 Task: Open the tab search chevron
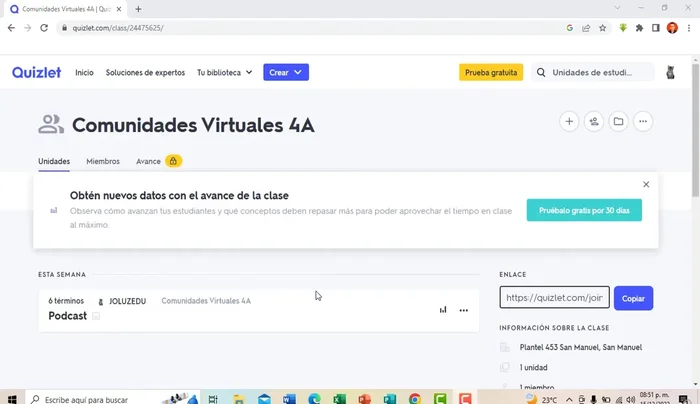coord(617,8)
